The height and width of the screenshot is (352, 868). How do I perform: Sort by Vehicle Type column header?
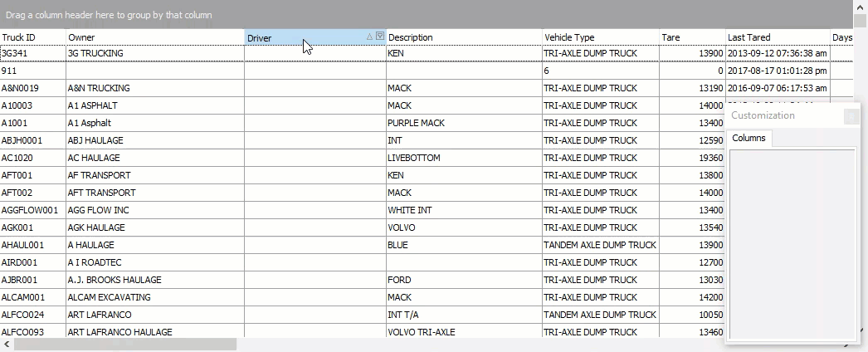(x=599, y=37)
